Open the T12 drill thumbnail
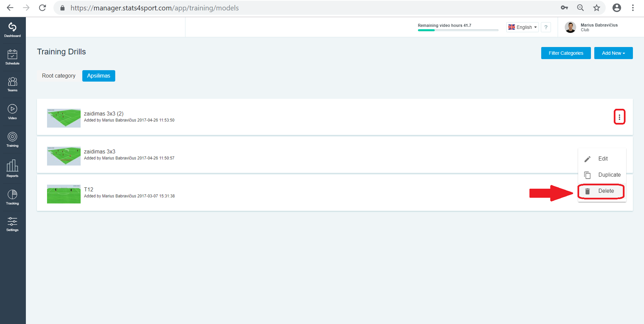This screenshot has height=324, width=644. 64,194
